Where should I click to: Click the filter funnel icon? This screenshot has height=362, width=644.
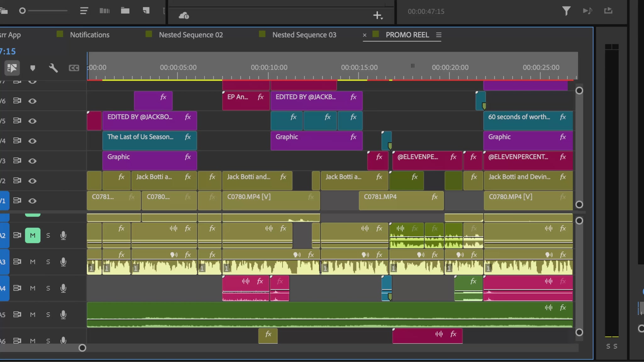tap(566, 11)
